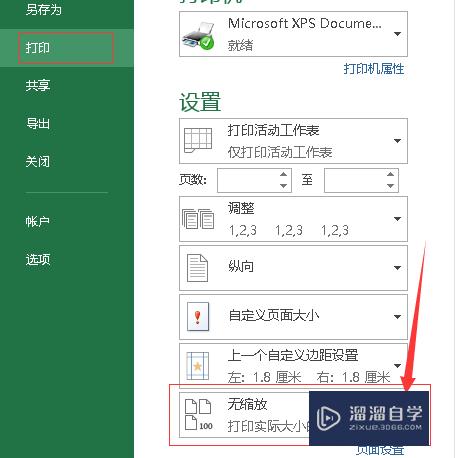Click the margins star icon for 上一个自定义边距设置
Screen dimensions: 455x458
[198, 366]
